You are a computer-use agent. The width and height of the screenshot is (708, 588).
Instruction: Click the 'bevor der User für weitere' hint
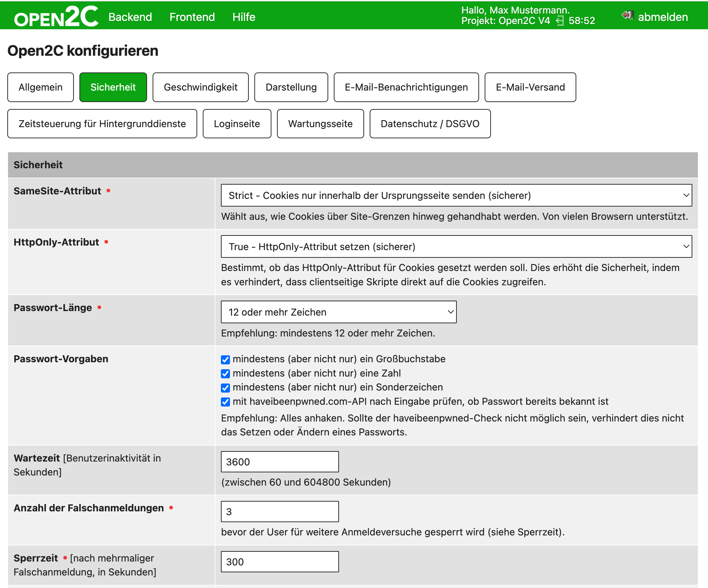[x=393, y=532]
